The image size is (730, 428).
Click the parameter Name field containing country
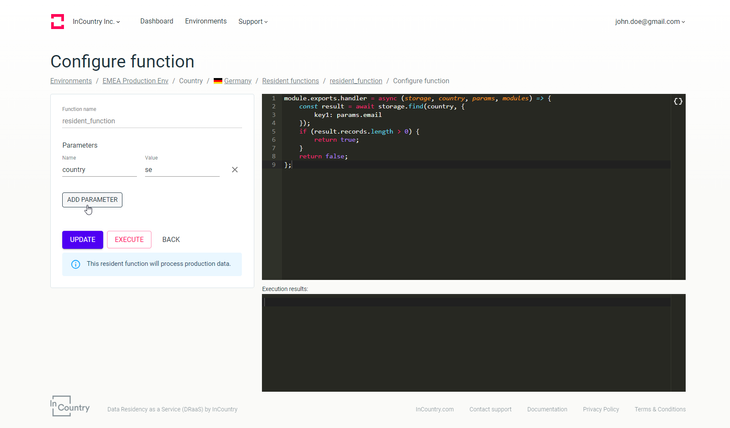[x=99, y=170]
